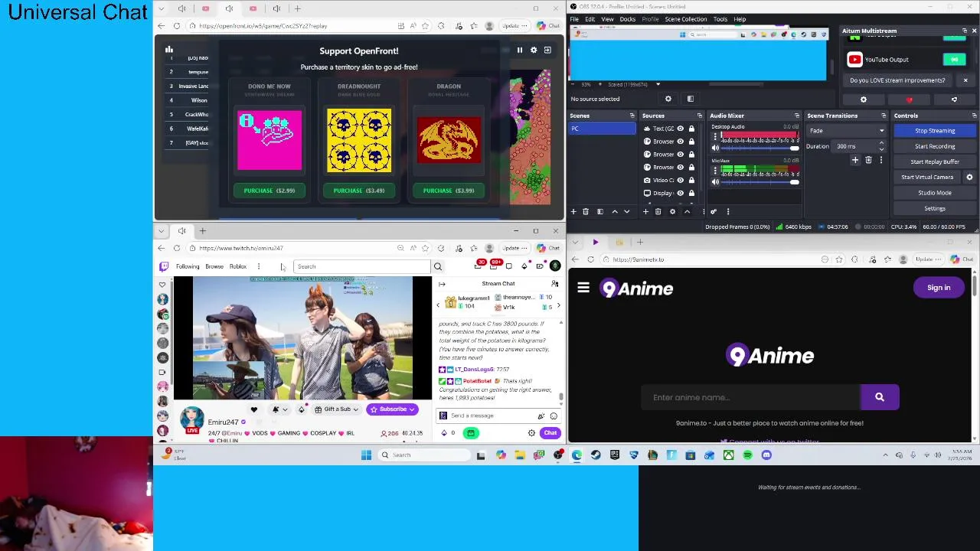Unlock the Video Capture source lock
This screenshot has width=980, height=551.
pos(691,180)
